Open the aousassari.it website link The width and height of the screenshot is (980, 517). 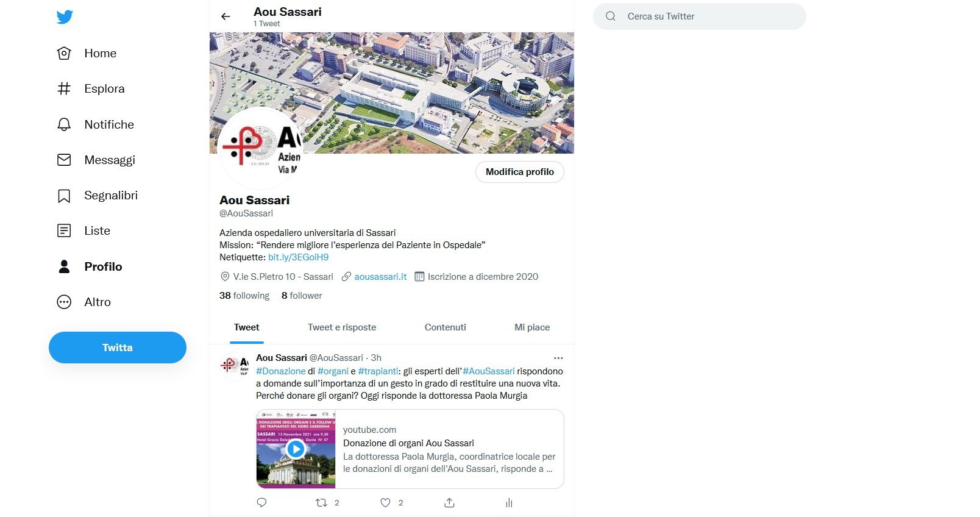(x=380, y=277)
